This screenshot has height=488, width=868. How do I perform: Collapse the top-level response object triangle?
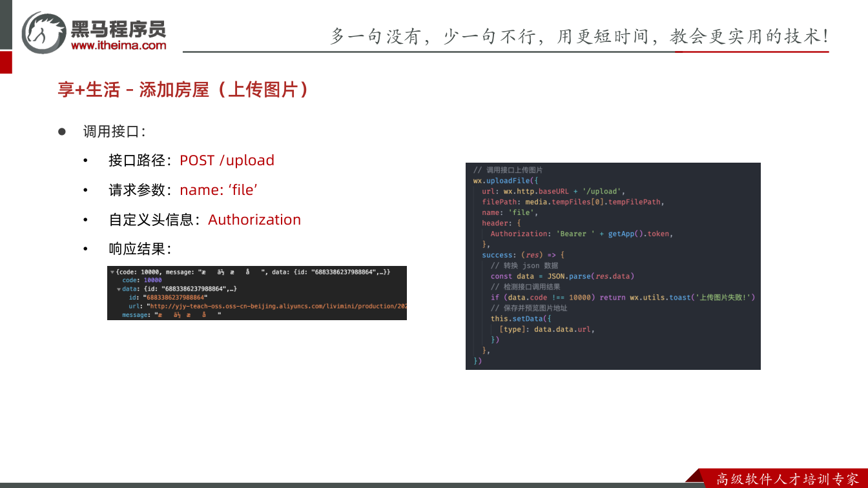[112, 272]
